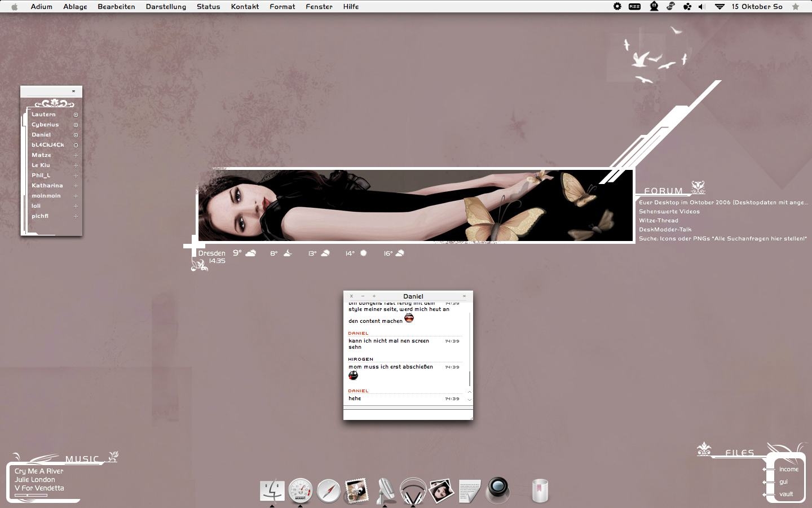The height and width of the screenshot is (508, 812).
Task: Click the music track progress bar
Action: click(x=31, y=496)
